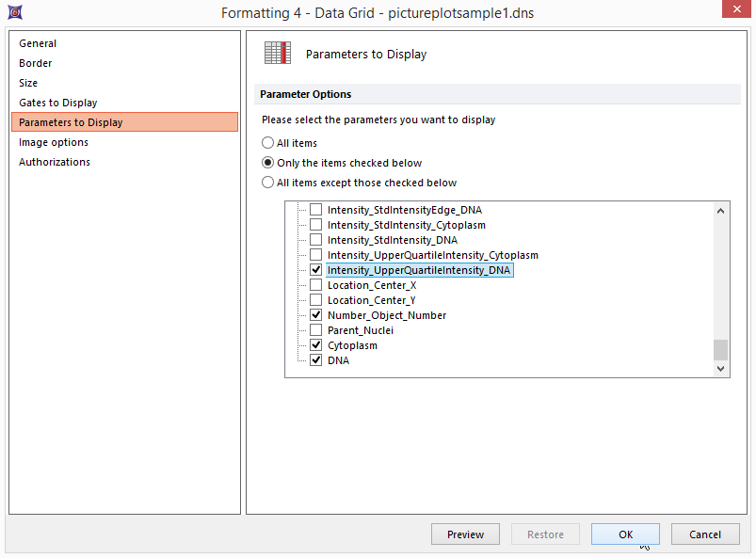Screen dimensions: 756x558
Task: Switch to the Image options category
Action: point(54,142)
